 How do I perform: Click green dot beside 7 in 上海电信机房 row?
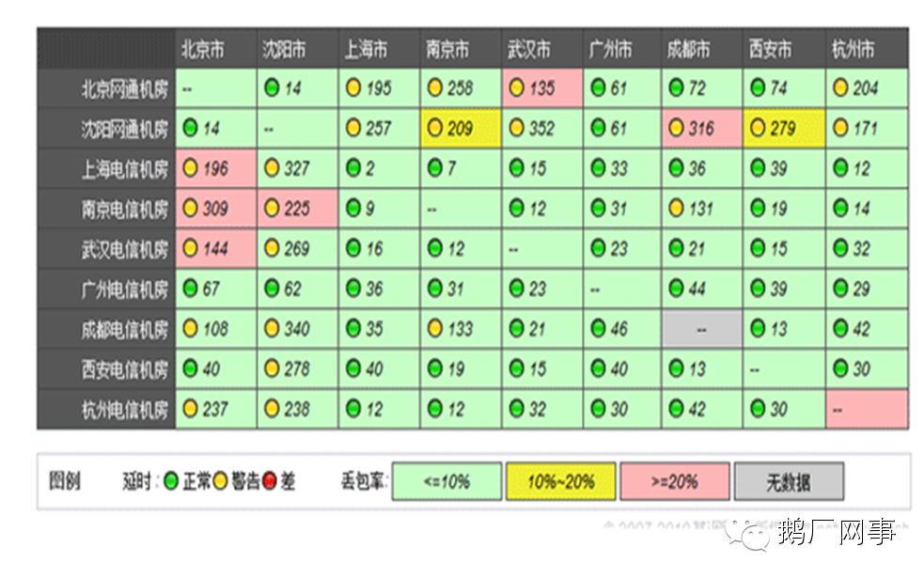coord(435,168)
